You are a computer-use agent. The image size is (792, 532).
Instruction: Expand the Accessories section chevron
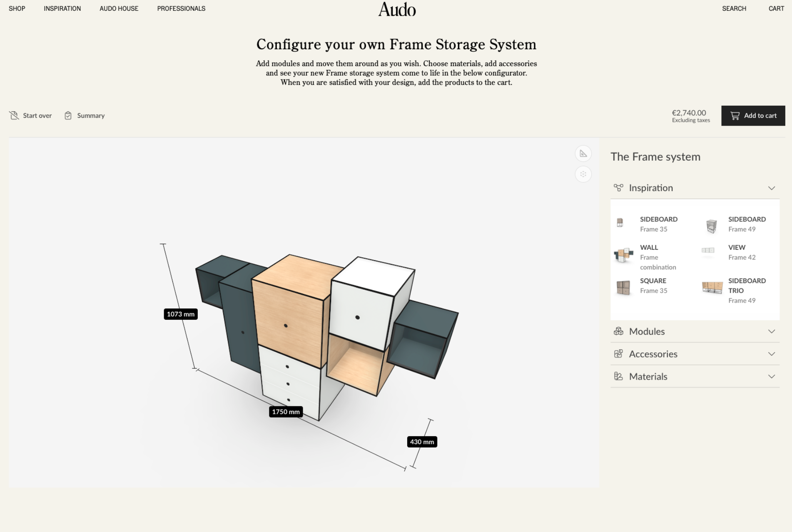771,354
